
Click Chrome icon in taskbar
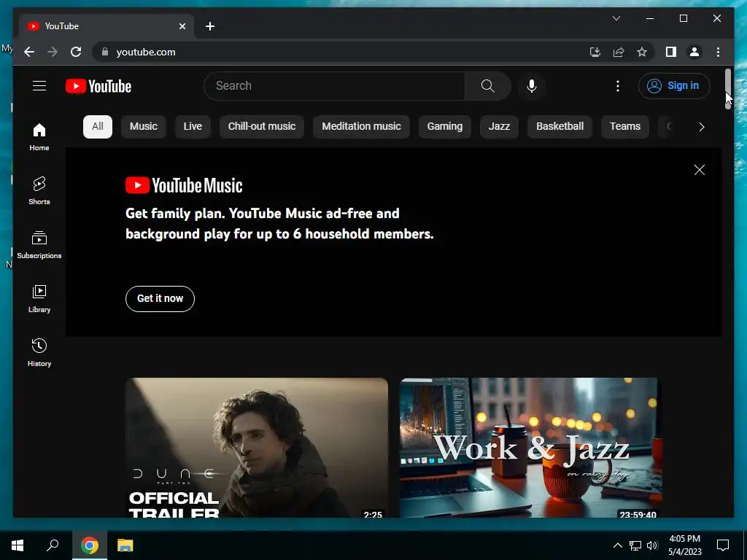[90, 545]
